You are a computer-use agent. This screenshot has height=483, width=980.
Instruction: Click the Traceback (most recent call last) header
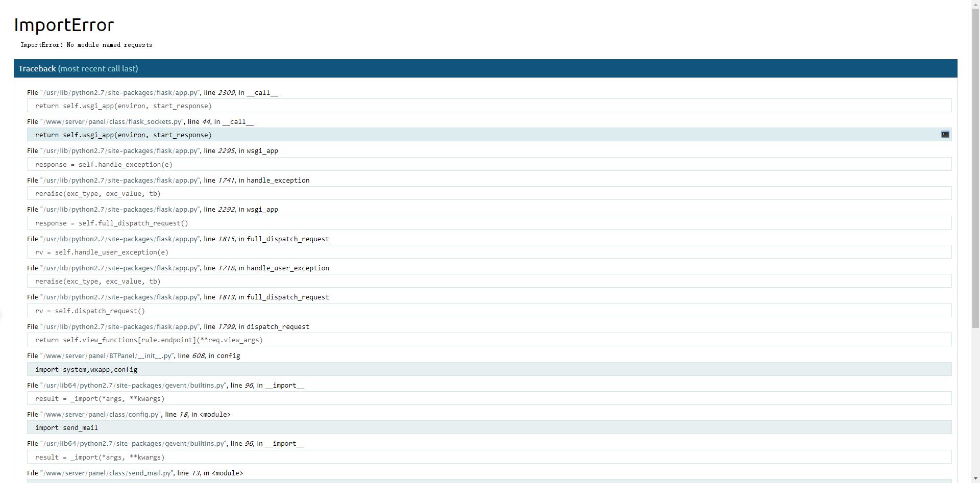pyautogui.click(x=485, y=68)
